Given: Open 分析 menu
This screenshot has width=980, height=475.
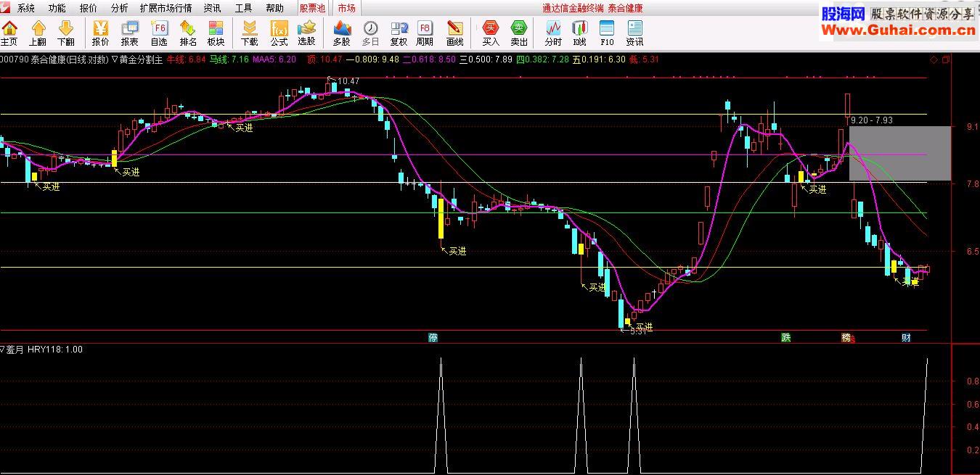Looking at the screenshot, I should [x=119, y=8].
